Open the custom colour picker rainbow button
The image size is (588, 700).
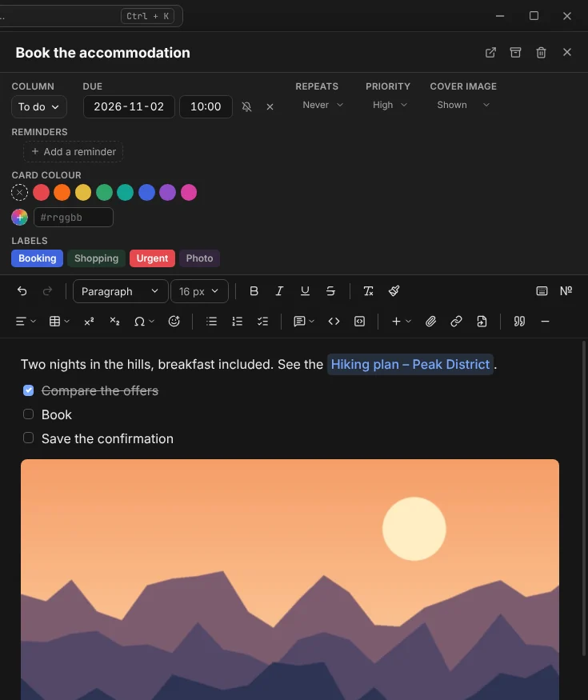tap(19, 218)
